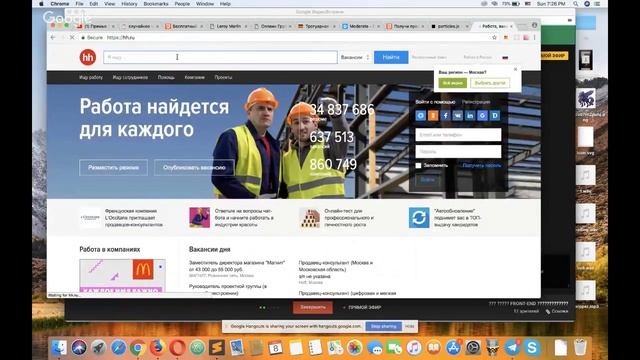Go back with the browser arrow

(x=53, y=37)
